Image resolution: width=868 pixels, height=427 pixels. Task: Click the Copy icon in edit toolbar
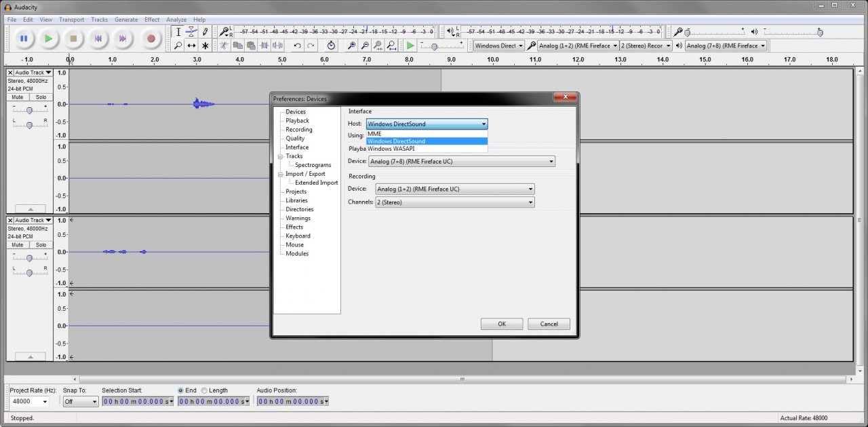[237, 45]
